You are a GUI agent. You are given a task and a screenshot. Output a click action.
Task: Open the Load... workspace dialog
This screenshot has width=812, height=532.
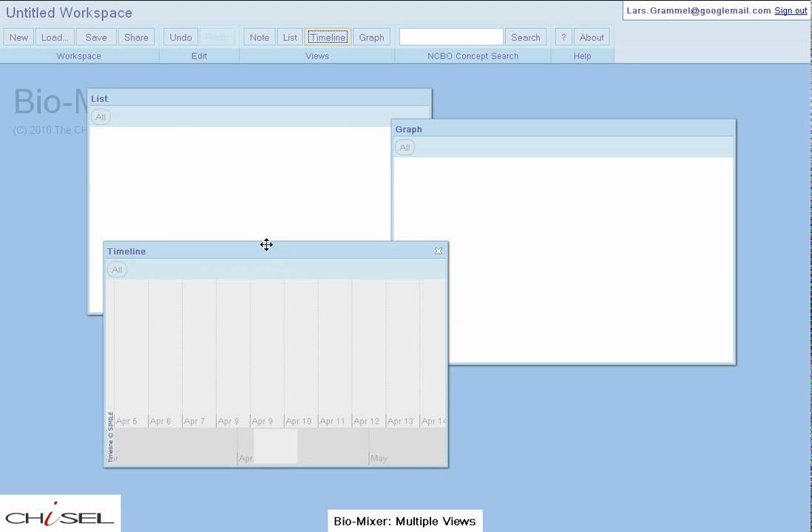55,37
